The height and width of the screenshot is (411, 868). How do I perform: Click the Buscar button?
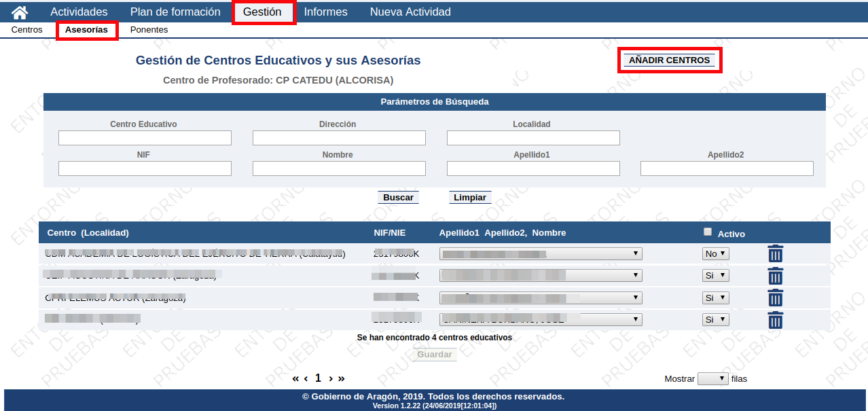click(398, 198)
